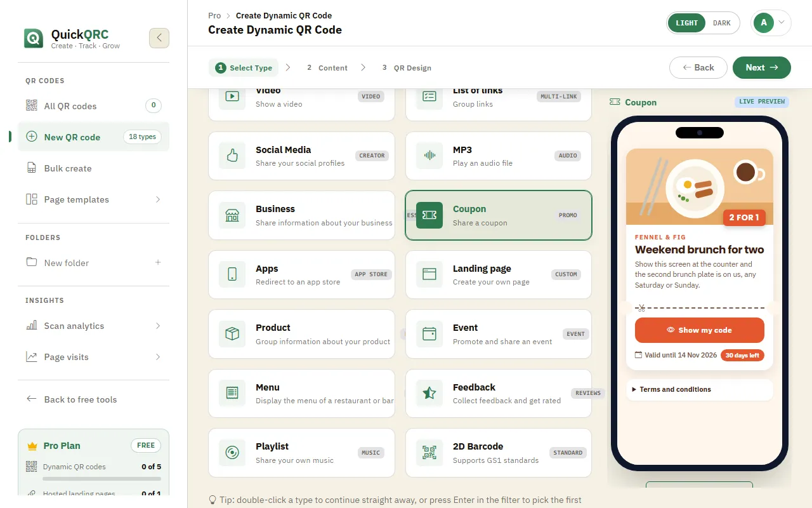Click the 2 FOR 1 coupon badge
This screenshot has width=812, height=508.
pyautogui.click(x=744, y=217)
